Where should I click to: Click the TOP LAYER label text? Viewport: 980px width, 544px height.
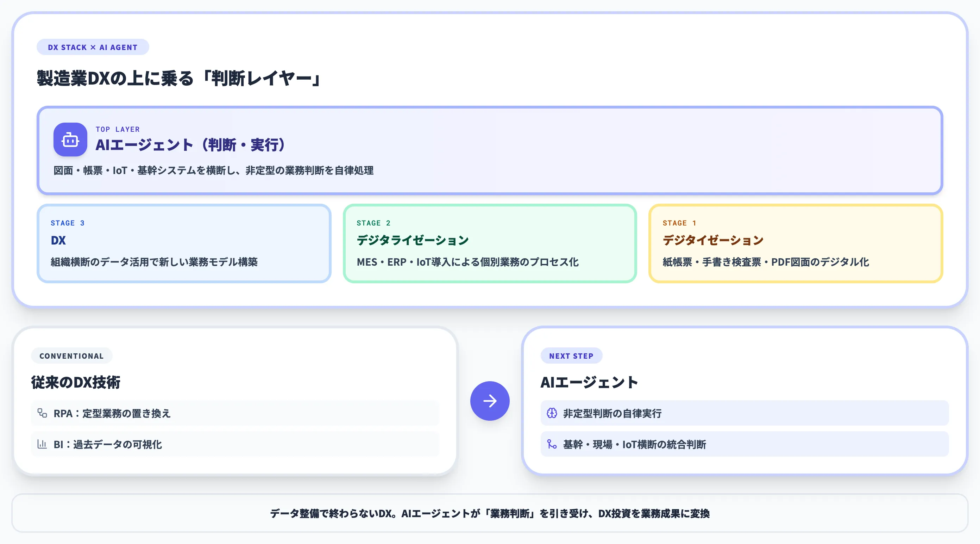118,129
